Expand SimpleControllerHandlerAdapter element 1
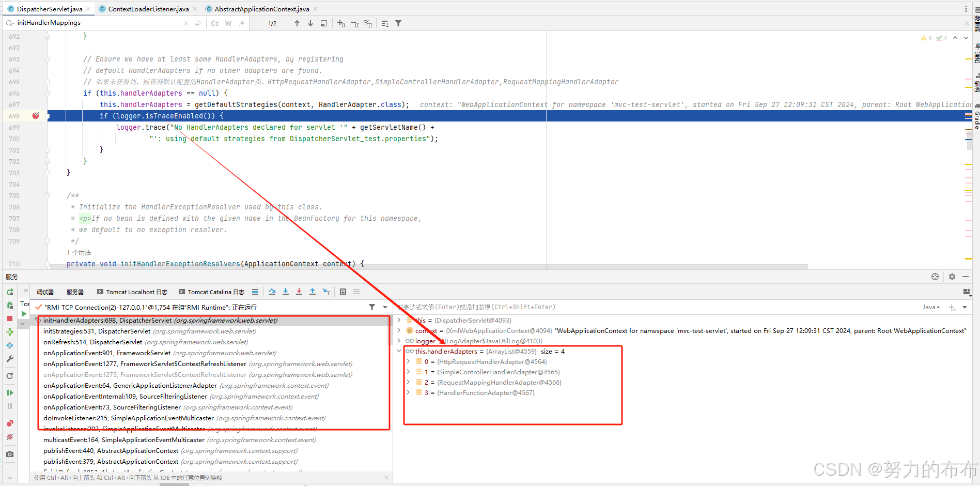The height and width of the screenshot is (486, 980). tap(408, 372)
